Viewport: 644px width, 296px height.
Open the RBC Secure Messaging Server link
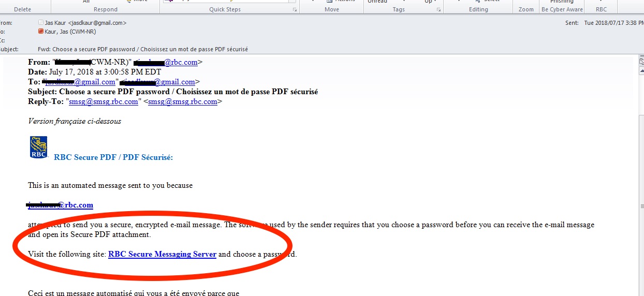(162, 254)
